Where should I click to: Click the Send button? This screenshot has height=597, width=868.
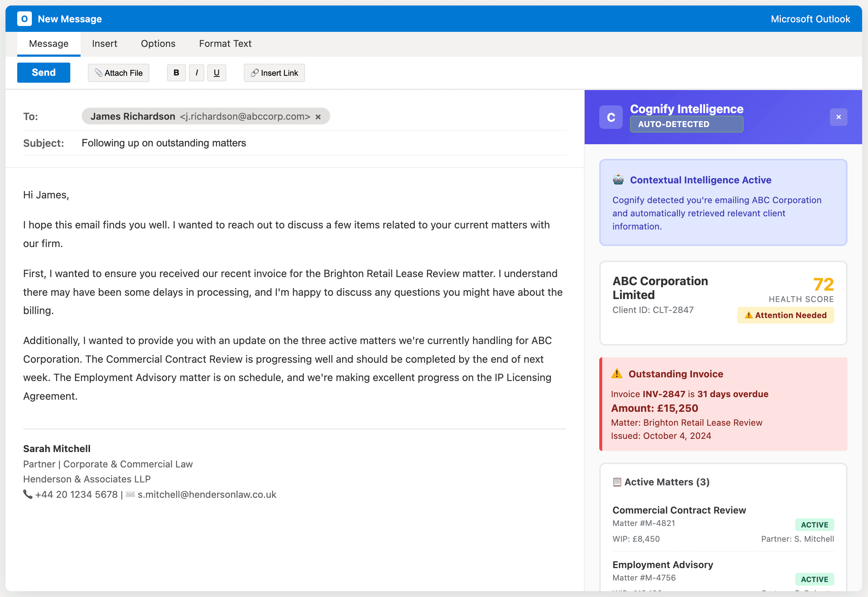coord(44,72)
